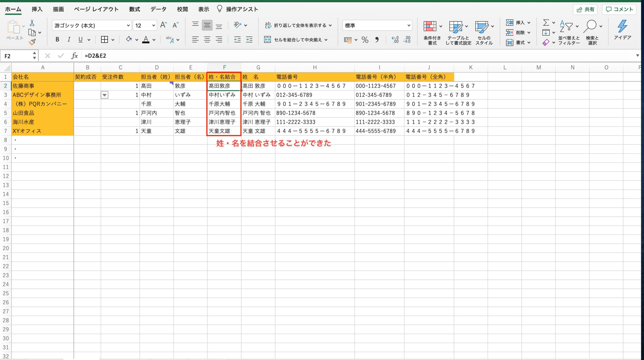Select column F header
This screenshot has height=360, width=644.
click(224, 67)
